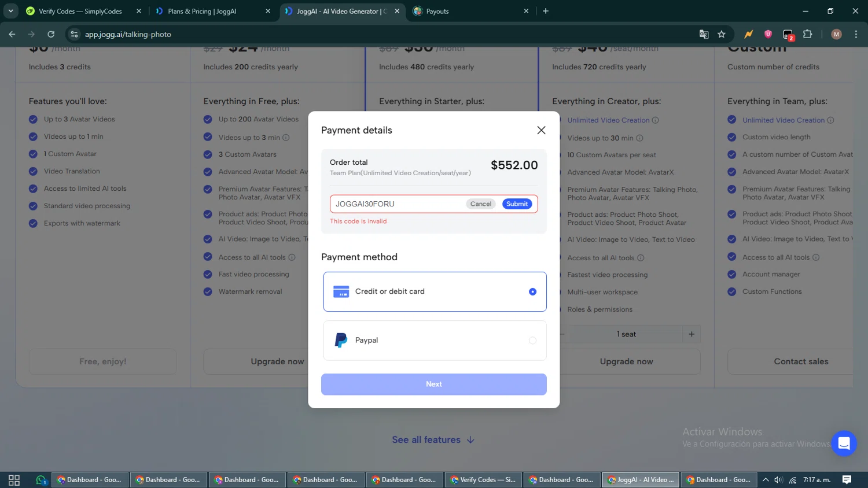Close the Payouts tab
868x488 pixels.
click(x=526, y=11)
